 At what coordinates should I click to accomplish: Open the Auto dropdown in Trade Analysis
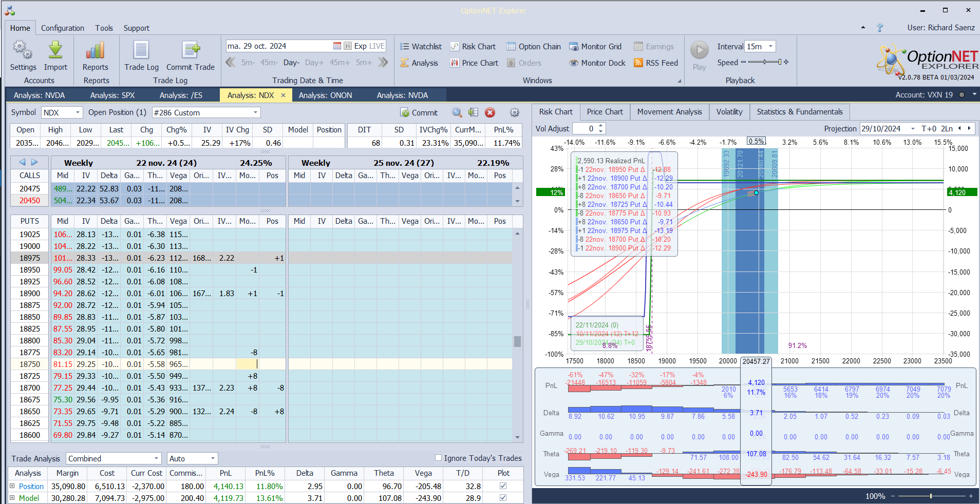pos(213,458)
